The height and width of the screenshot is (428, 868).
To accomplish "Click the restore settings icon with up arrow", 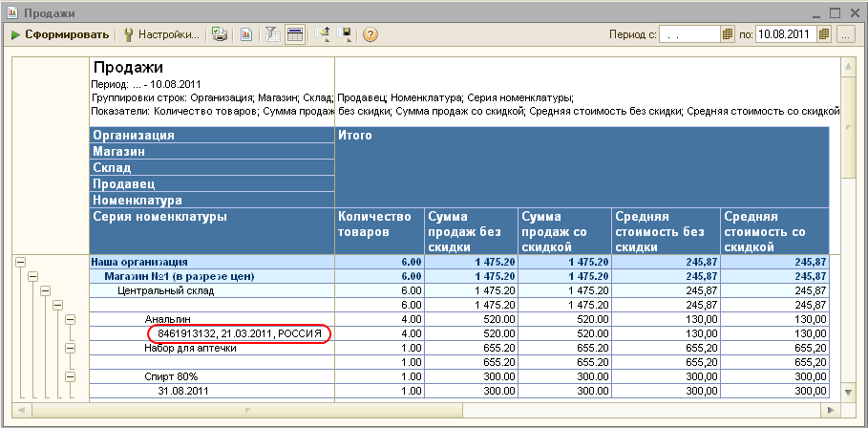I will pos(322,35).
